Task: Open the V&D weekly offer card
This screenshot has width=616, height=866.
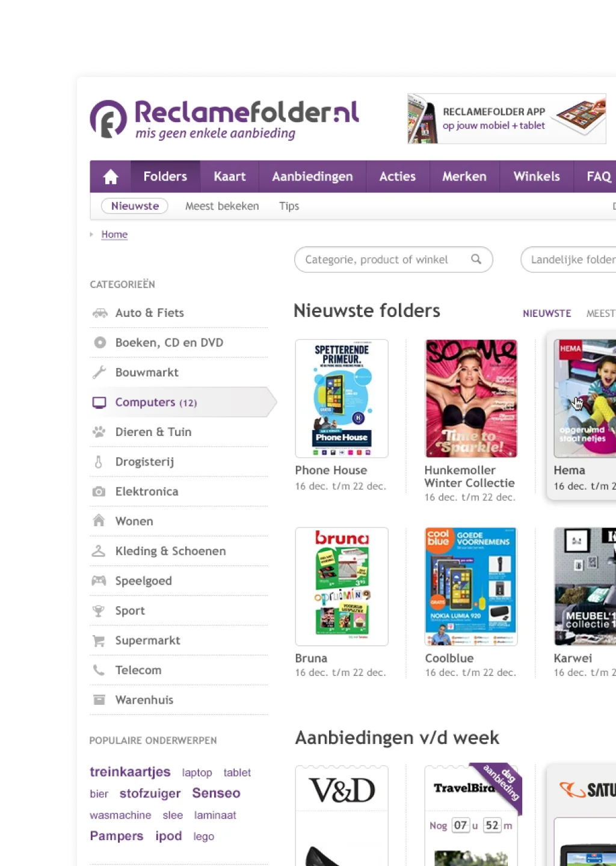Action: (x=342, y=815)
